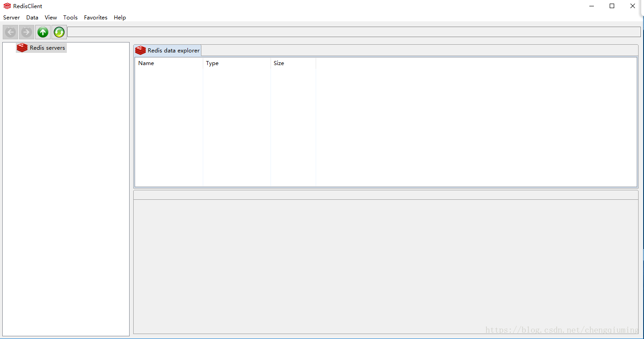Click the RedisClient title bar logo
The width and height of the screenshot is (644, 339).
pyautogui.click(x=7, y=6)
